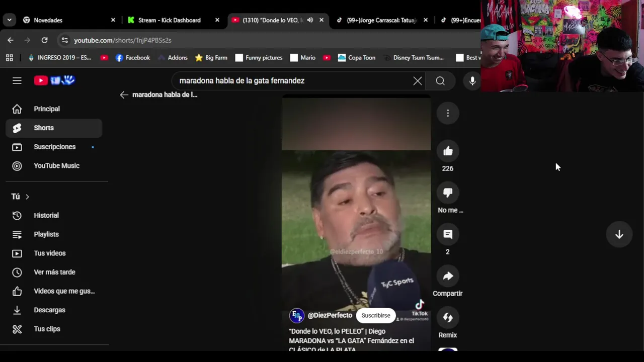Open the apps grid in bookmarks bar

(9, 58)
